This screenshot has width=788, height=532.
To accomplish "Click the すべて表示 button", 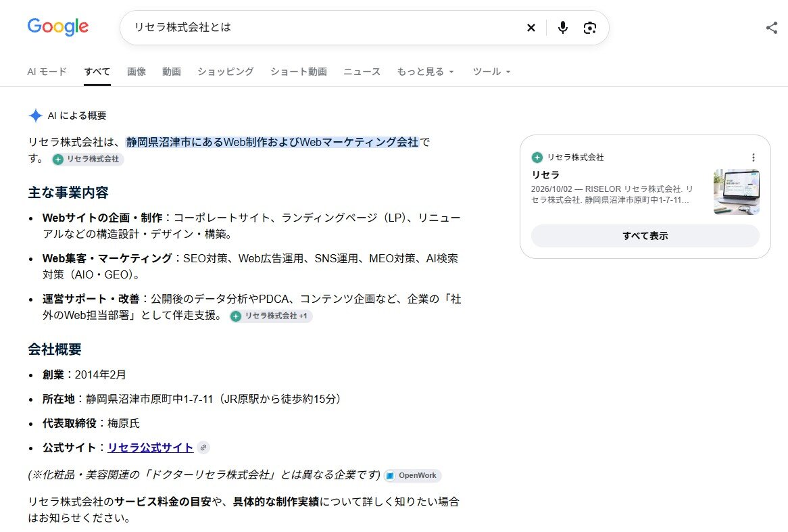I will pos(645,236).
